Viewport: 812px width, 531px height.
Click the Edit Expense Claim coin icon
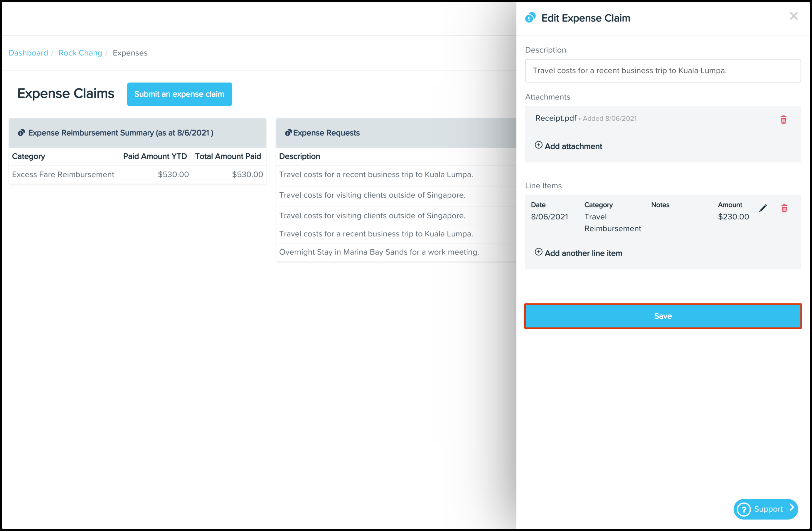tap(530, 17)
